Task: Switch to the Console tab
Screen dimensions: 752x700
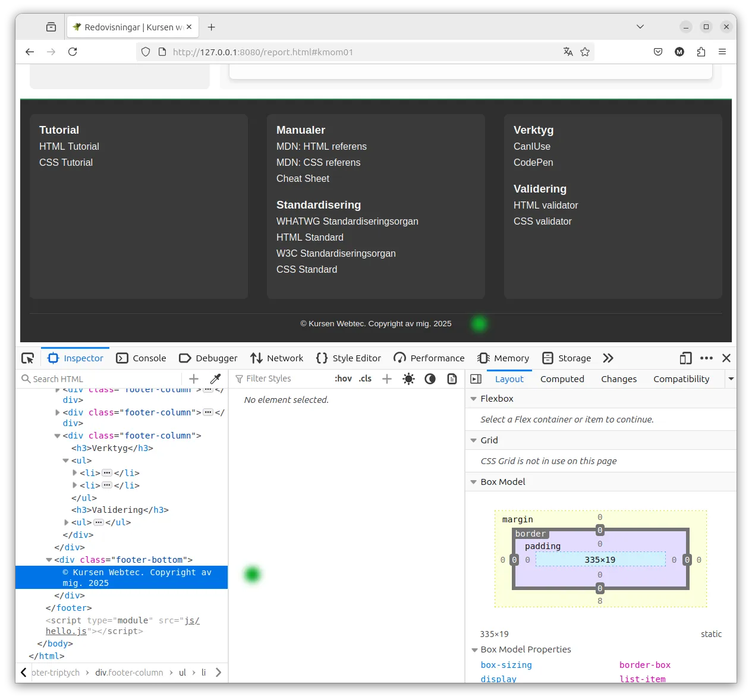Action: tap(141, 358)
